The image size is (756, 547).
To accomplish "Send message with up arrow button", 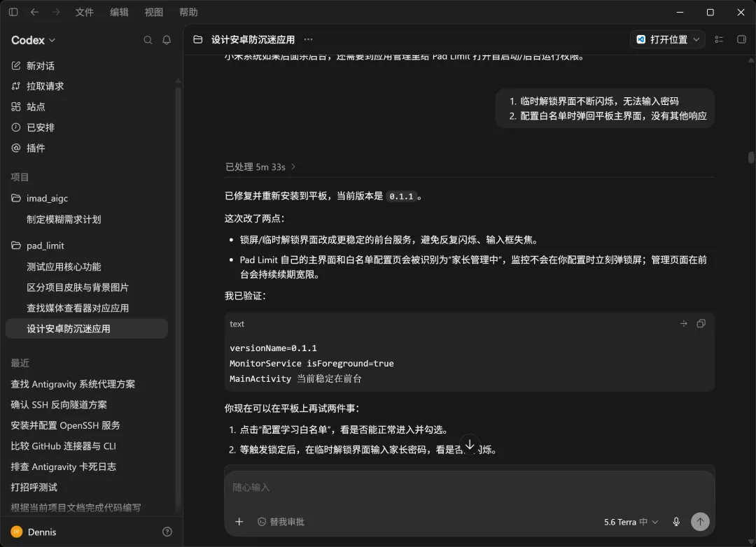I will pyautogui.click(x=700, y=521).
